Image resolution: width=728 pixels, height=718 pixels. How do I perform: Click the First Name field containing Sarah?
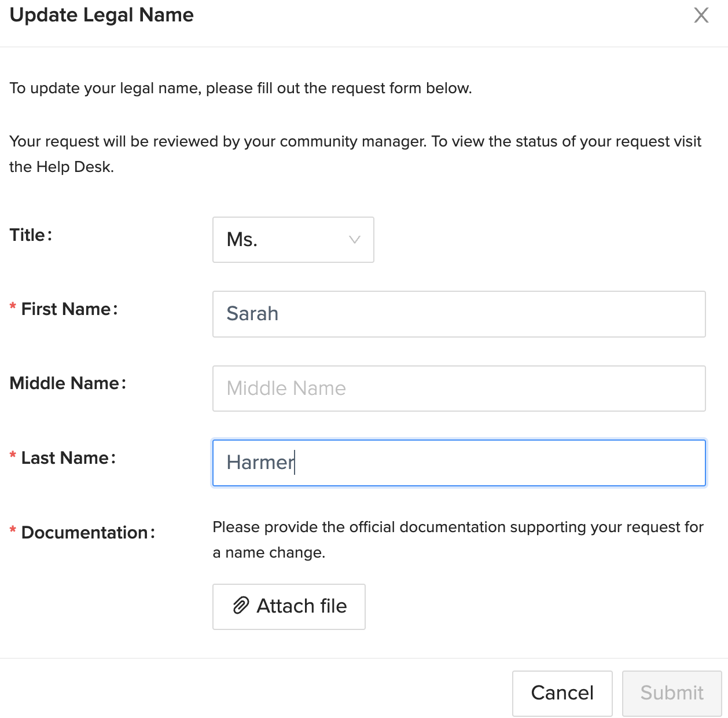459,314
